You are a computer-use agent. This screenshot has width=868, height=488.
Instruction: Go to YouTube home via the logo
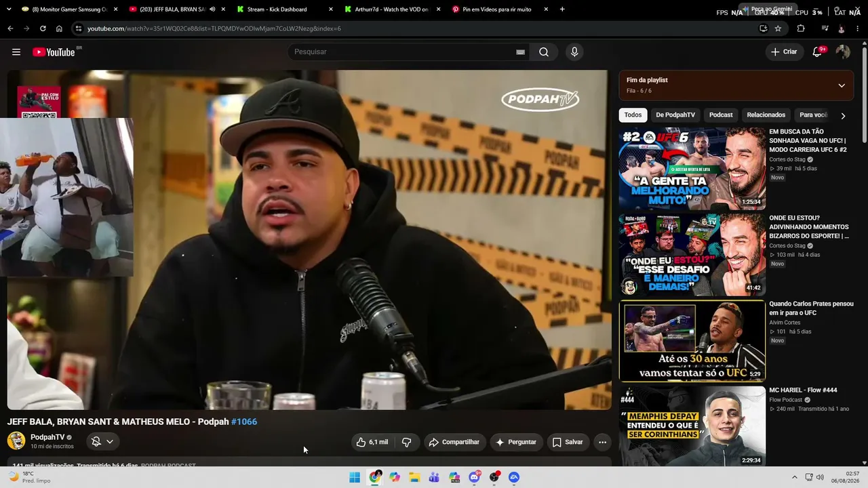click(x=54, y=52)
